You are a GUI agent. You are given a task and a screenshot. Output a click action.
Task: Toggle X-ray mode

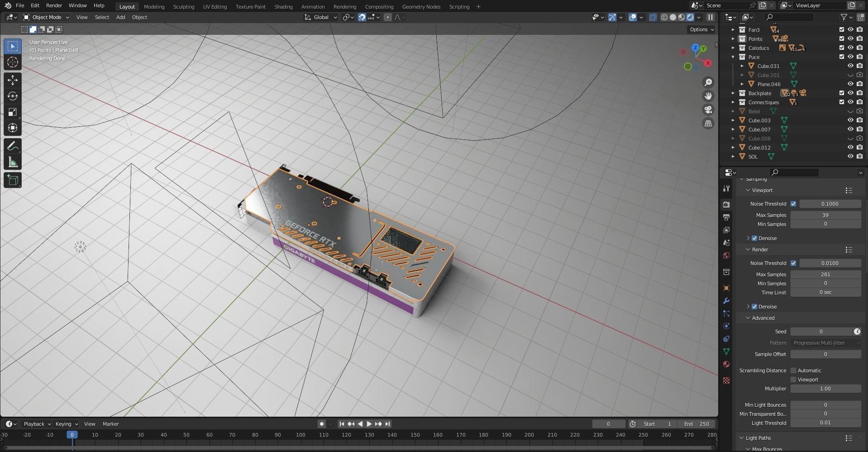point(653,17)
